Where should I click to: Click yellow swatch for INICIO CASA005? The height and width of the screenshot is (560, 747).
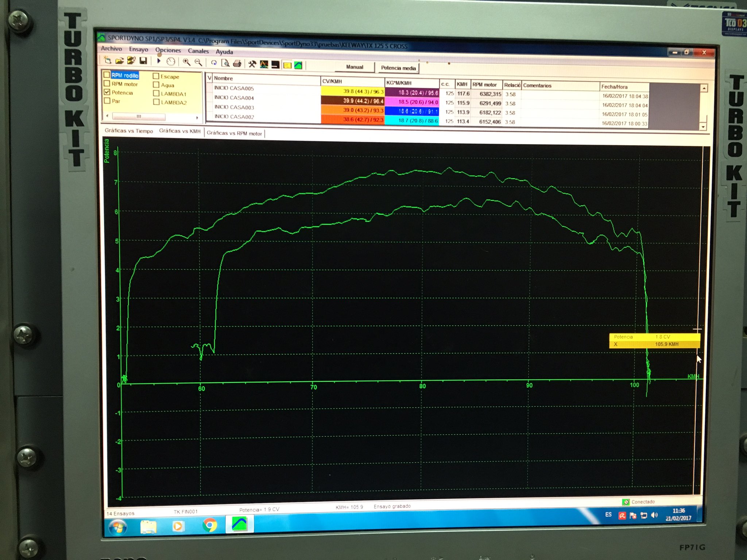coord(352,91)
